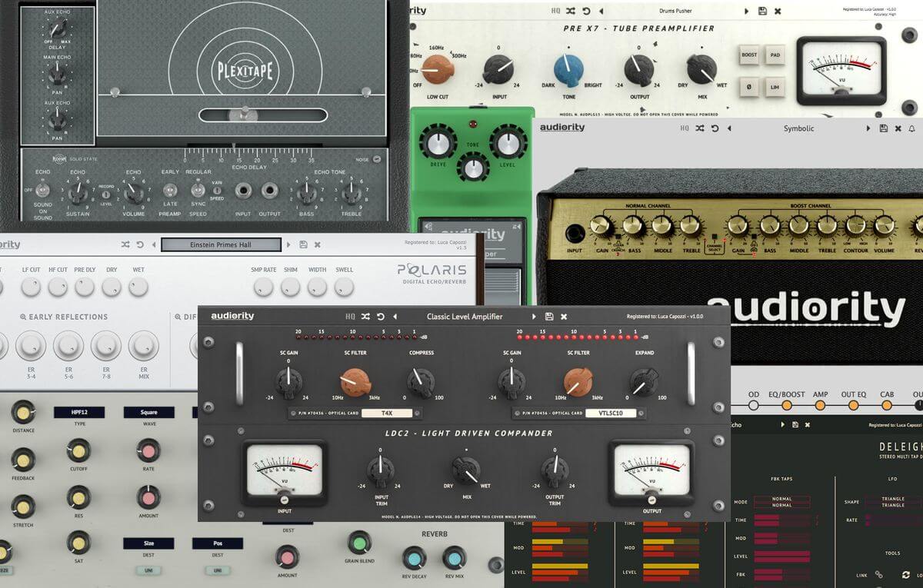Toggle HQ mode in the LDC2 compander

(x=350, y=317)
